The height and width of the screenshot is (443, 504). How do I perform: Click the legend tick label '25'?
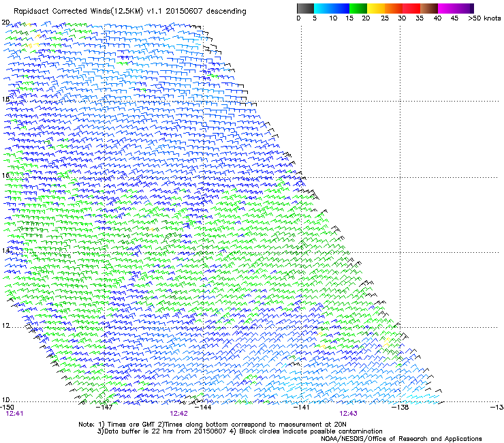(385, 18)
